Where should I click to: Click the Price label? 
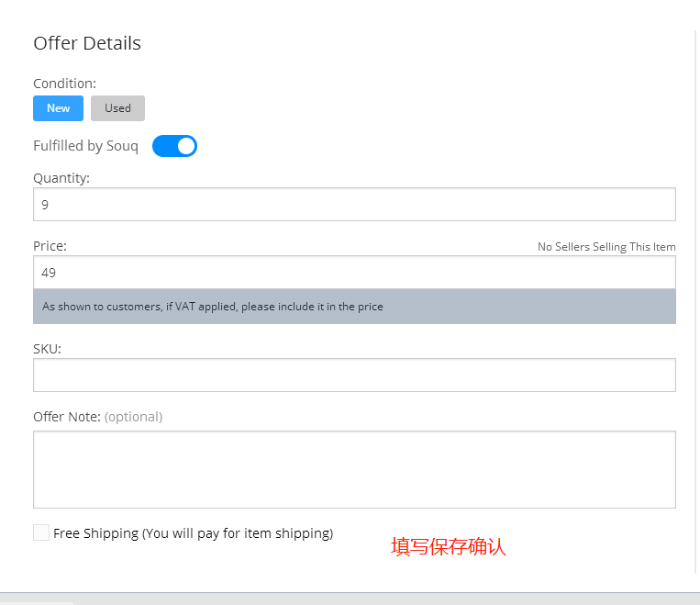50,246
